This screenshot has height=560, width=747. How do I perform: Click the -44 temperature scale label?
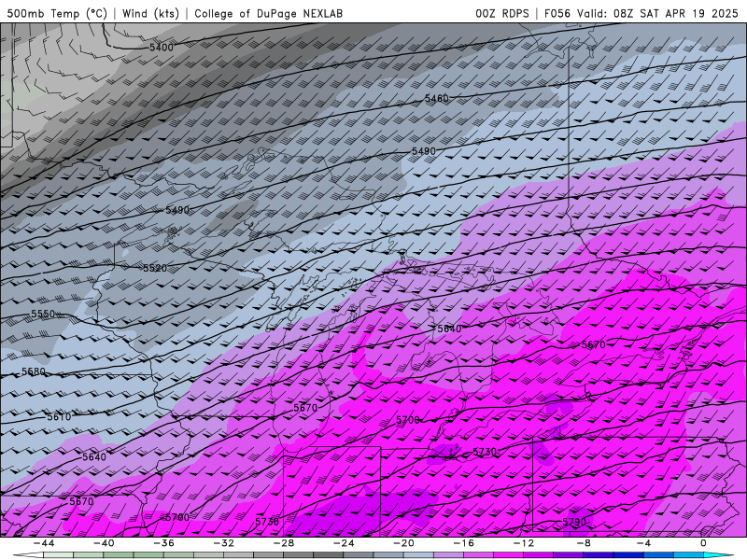(x=43, y=543)
